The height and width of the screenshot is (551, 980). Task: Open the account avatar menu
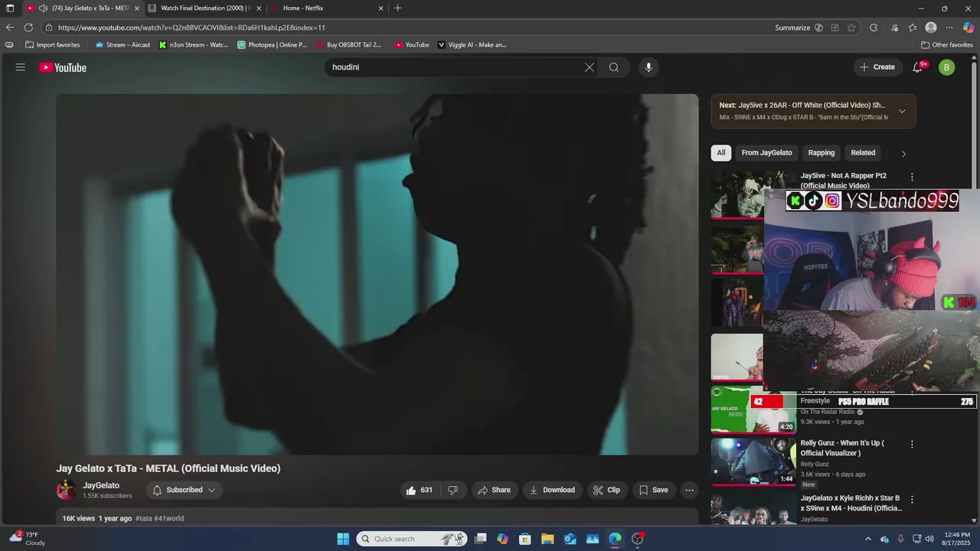(947, 67)
